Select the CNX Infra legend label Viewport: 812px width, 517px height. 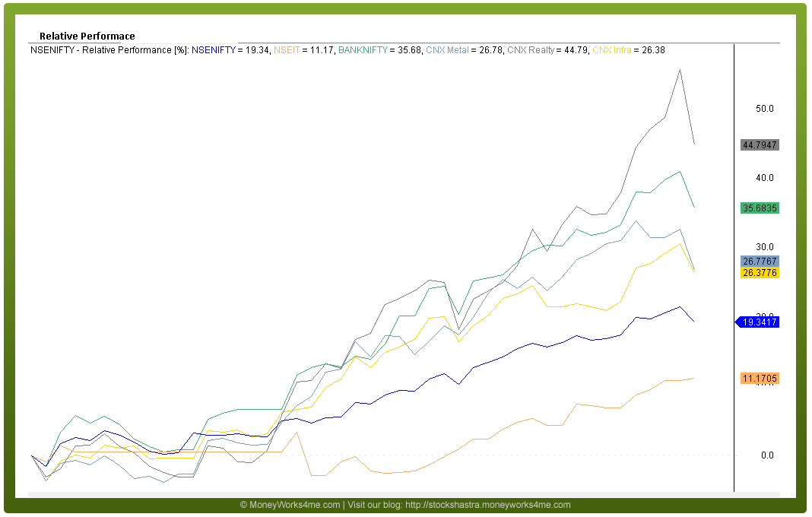[611, 50]
